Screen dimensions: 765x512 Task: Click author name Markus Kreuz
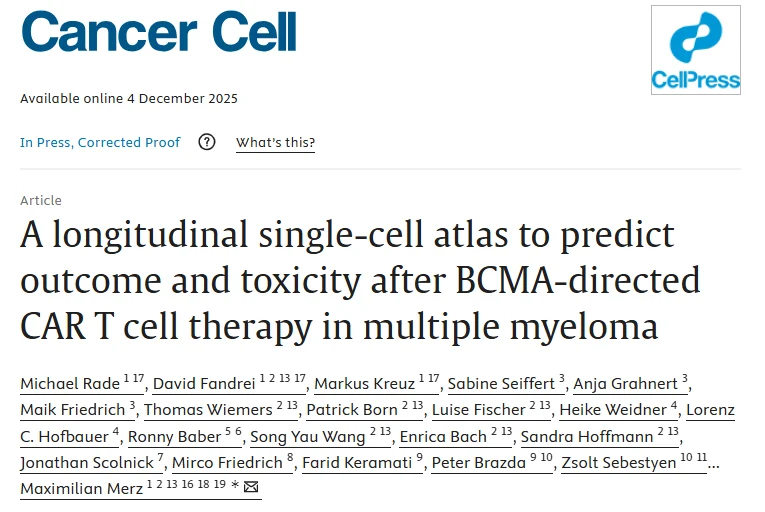[356, 384]
